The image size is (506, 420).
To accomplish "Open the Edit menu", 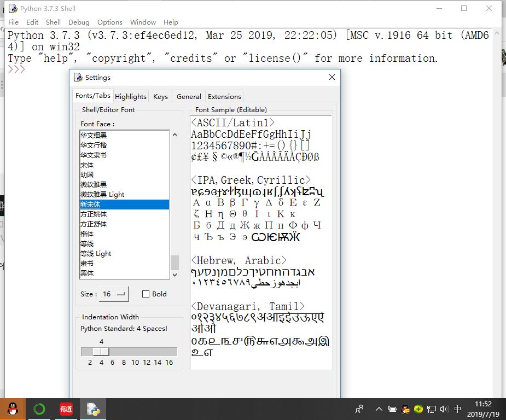I will pyautogui.click(x=32, y=22).
